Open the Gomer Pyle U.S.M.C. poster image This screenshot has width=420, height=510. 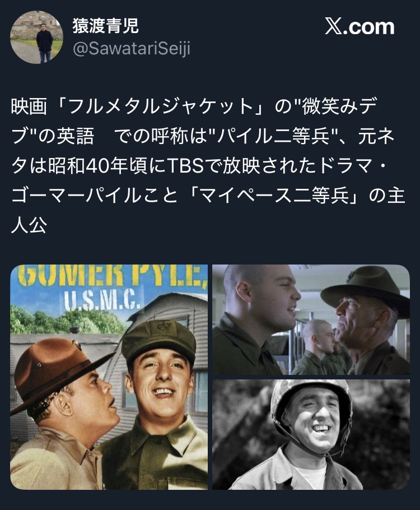pos(109,377)
